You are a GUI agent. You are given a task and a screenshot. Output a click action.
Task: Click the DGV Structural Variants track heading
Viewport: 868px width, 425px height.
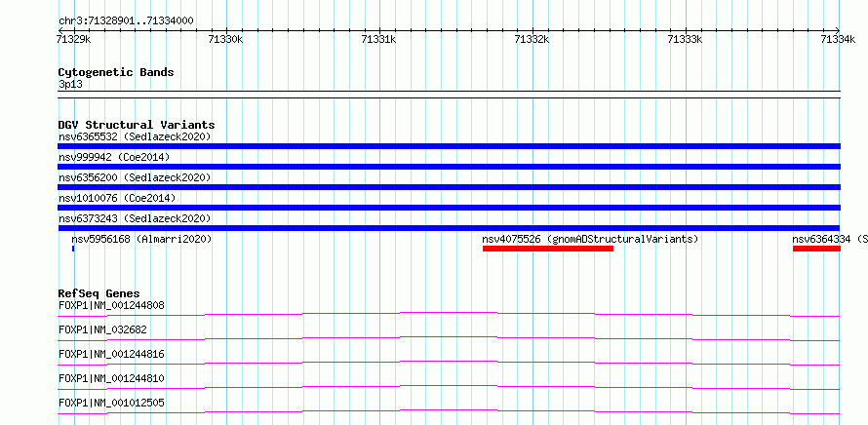[x=137, y=125]
